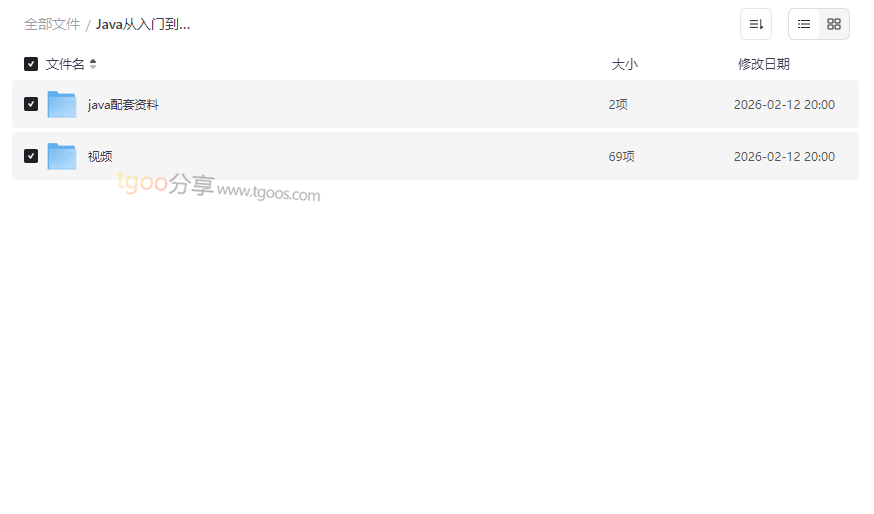Click the 69项 size of 视频
This screenshot has width=874, height=514.
click(621, 156)
